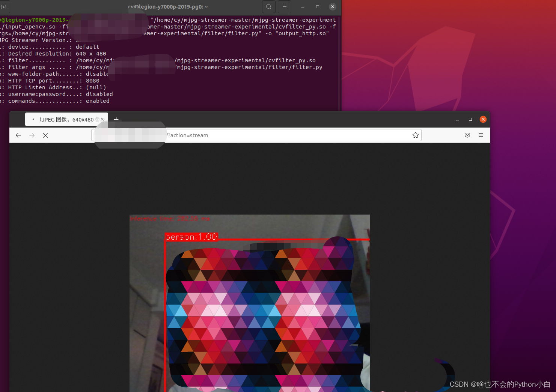Minimize the terminal window
The width and height of the screenshot is (556, 392).
[303, 7]
